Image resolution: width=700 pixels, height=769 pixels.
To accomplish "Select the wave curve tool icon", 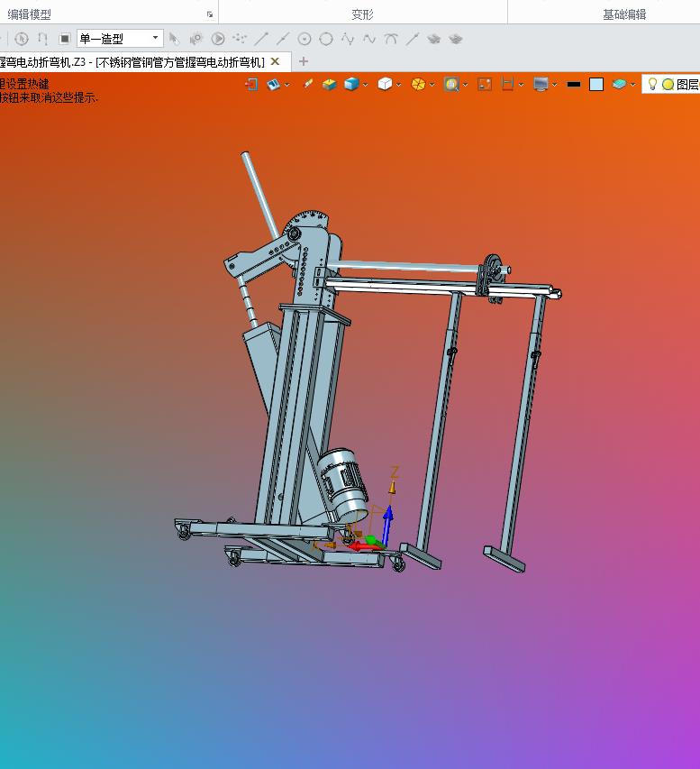I will click(x=369, y=39).
